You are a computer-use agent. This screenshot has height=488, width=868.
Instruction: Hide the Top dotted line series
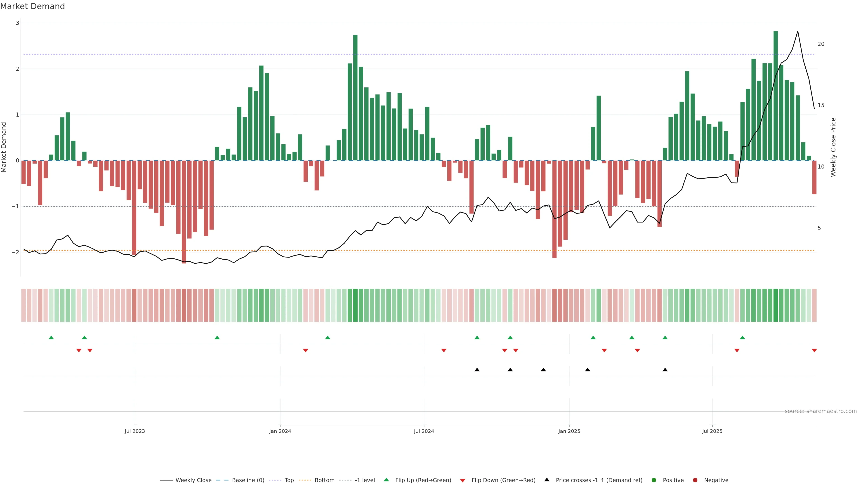coord(289,480)
